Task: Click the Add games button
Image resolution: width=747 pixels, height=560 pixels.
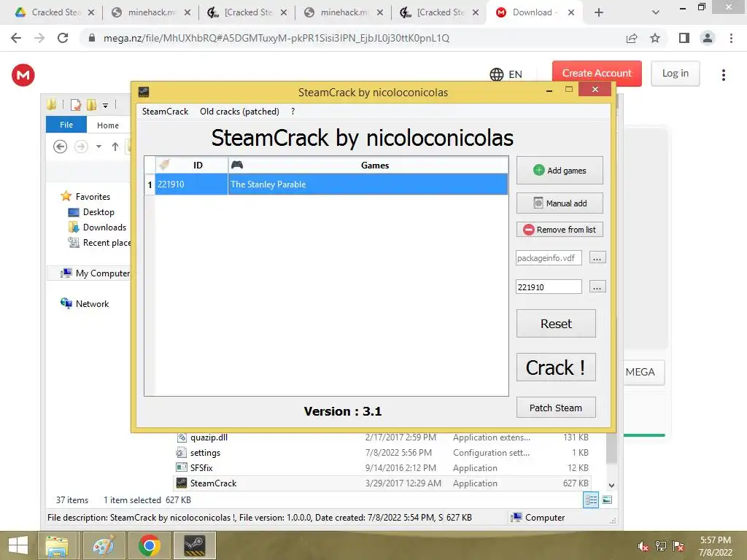Action: click(560, 171)
